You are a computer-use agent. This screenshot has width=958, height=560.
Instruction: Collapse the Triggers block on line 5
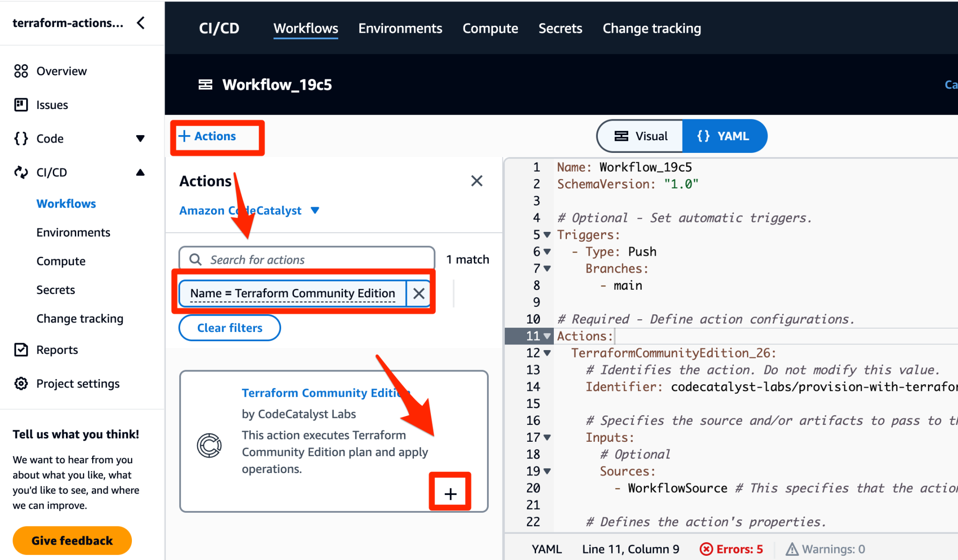[547, 235]
